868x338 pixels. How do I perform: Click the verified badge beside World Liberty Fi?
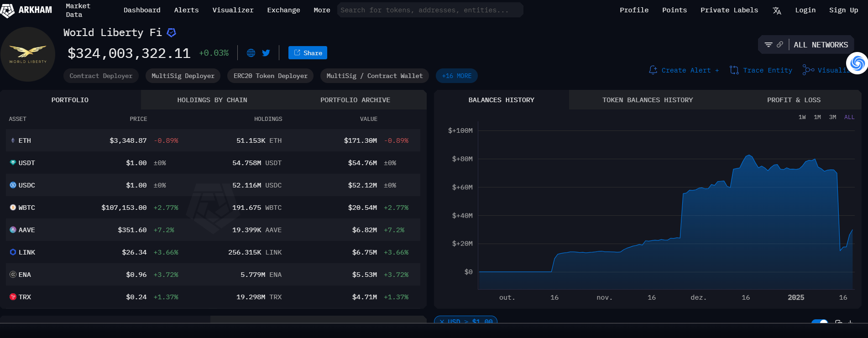coord(172,32)
